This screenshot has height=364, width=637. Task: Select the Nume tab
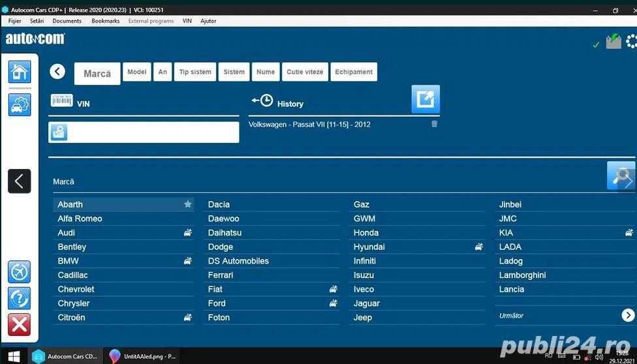click(266, 72)
